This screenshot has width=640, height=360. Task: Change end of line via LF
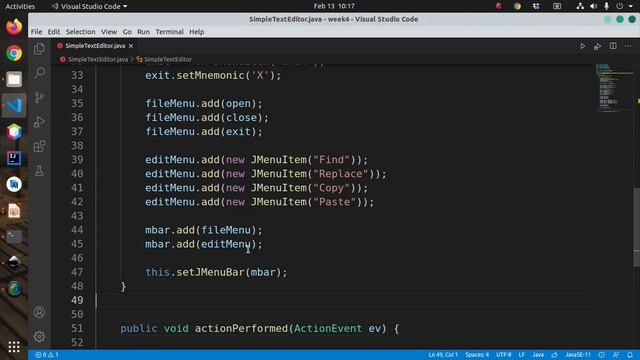522,355
